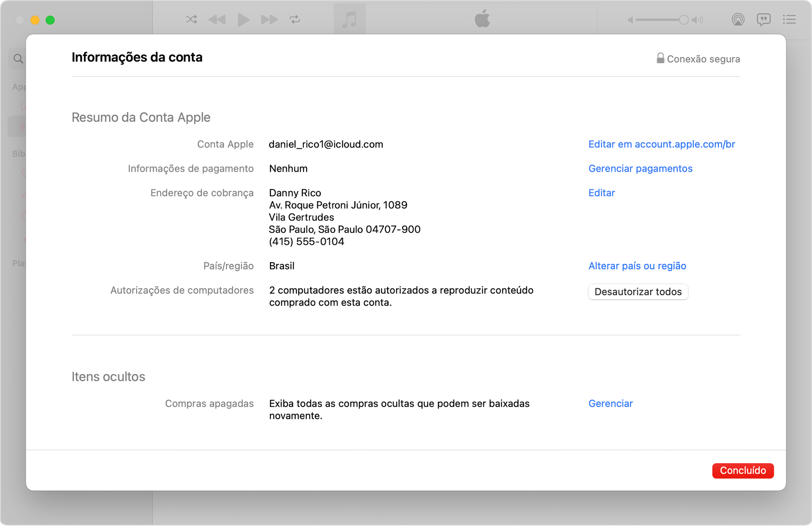The height and width of the screenshot is (526, 812).
Task: Open Editar em account.apple.com/br link
Action: [x=662, y=144]
